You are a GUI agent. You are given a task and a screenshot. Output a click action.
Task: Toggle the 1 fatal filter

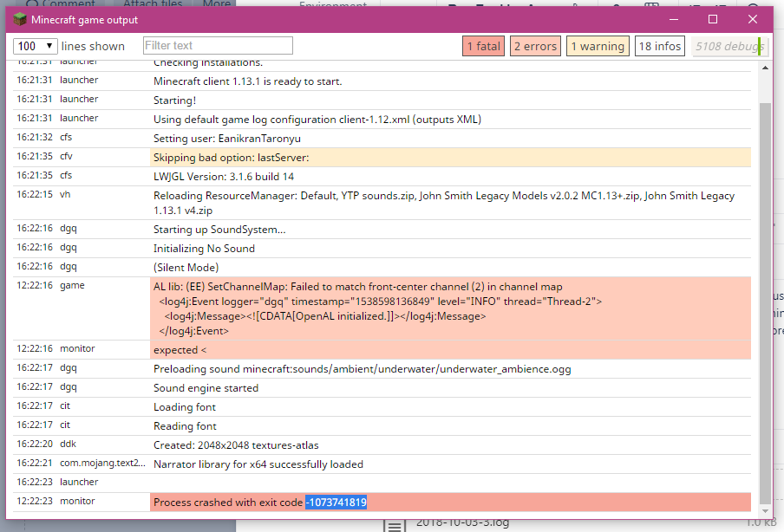click(483, 47)
